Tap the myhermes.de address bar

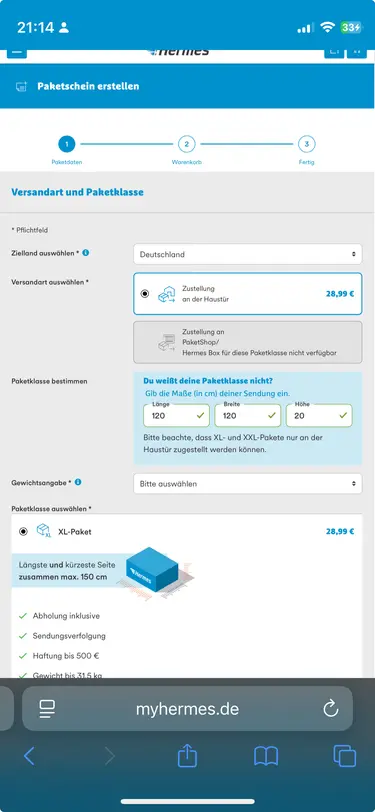[188, 709]
